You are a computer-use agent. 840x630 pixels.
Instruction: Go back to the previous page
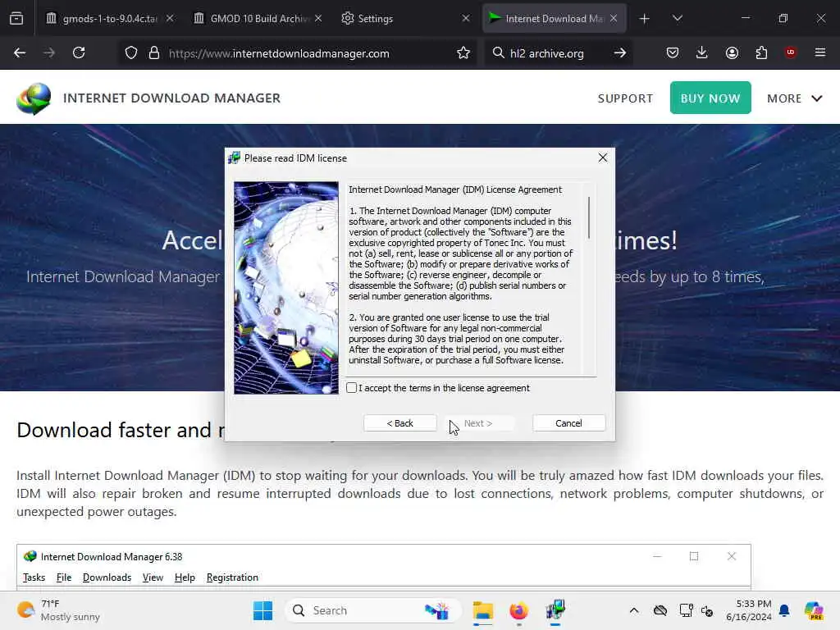coord(20,52)
